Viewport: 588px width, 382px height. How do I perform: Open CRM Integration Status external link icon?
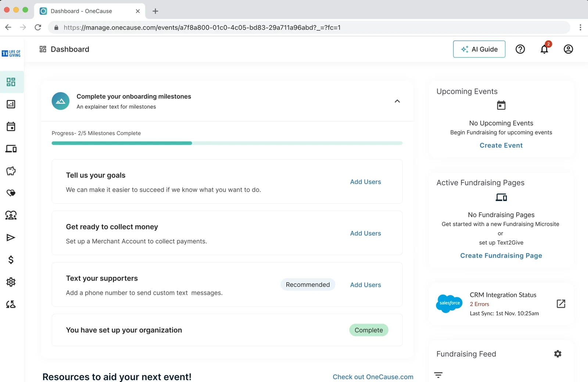[x=561, y=304]
